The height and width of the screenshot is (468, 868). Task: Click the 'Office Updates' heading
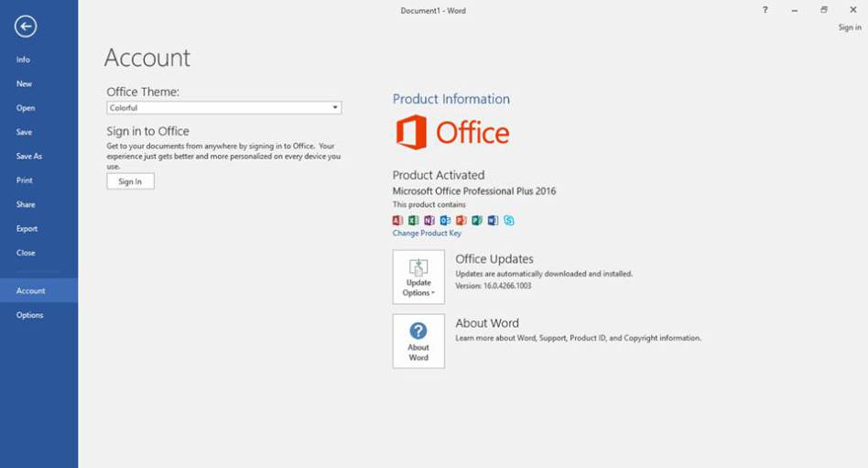point(494,258)
